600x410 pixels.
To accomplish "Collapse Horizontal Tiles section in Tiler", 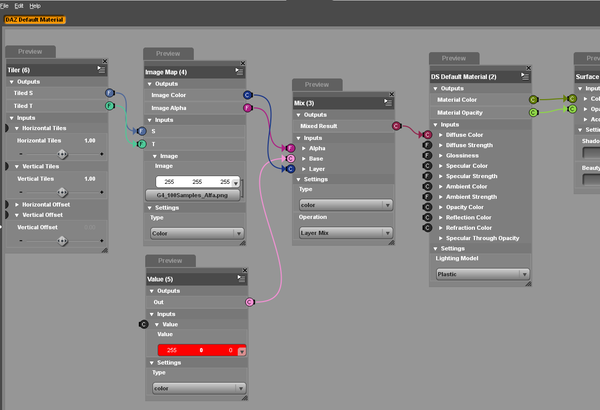I will [x=17, y=128].
